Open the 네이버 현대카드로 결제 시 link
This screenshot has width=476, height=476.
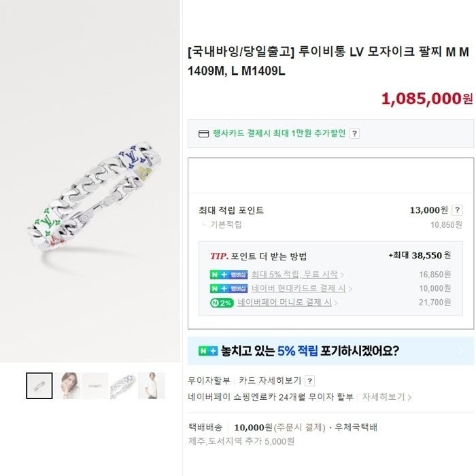click(299, 288)
